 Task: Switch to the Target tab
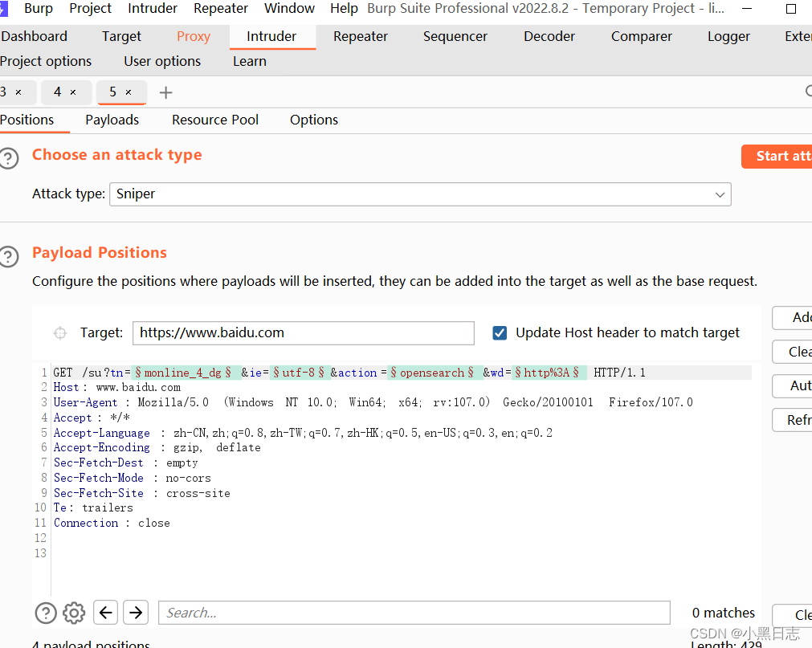click(121, 36)
